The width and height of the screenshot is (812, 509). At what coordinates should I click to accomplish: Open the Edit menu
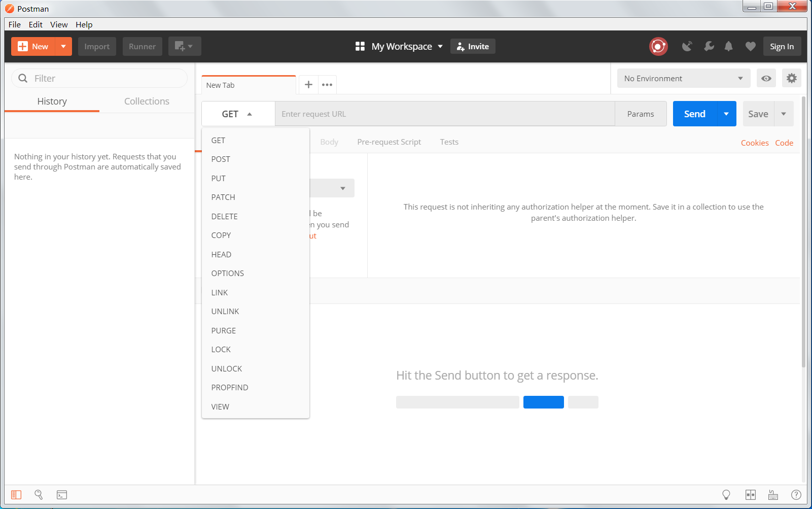(x=36, y=24)
